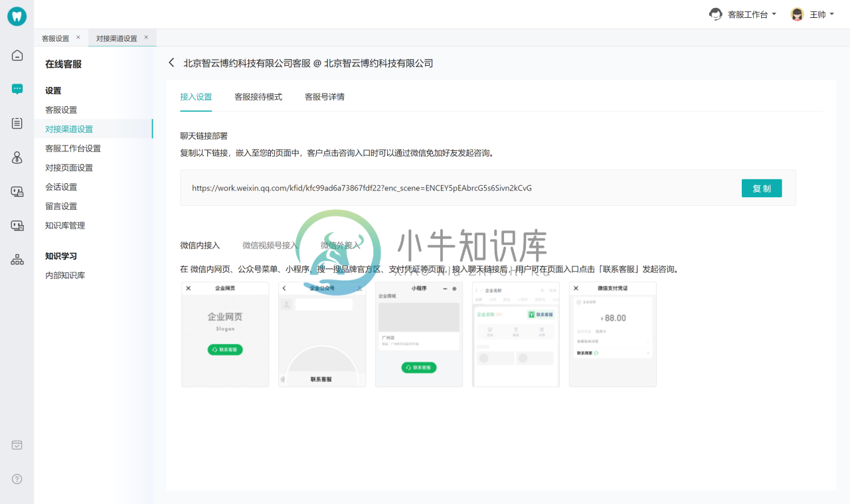The image size is (850, 504).
Task: Open the money bag sidebar icon
Action: pyautogui.click(x=17, y=157)
